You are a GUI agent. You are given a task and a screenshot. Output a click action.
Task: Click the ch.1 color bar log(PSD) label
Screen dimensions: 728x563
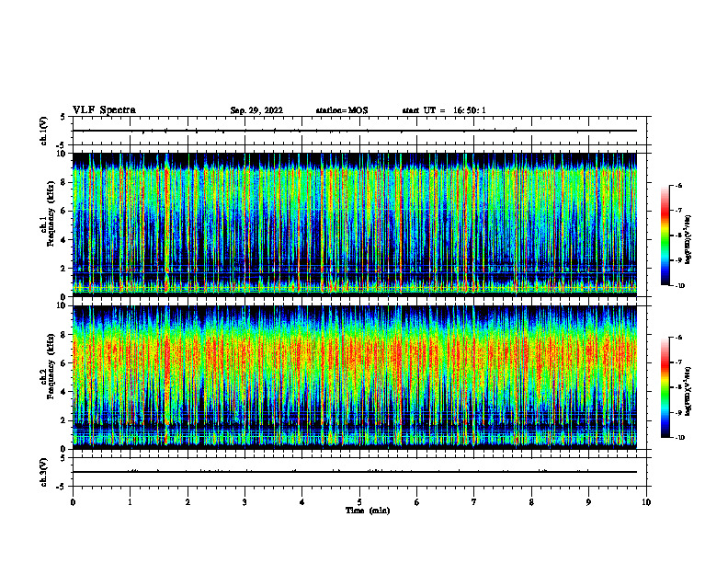point(688,239)
